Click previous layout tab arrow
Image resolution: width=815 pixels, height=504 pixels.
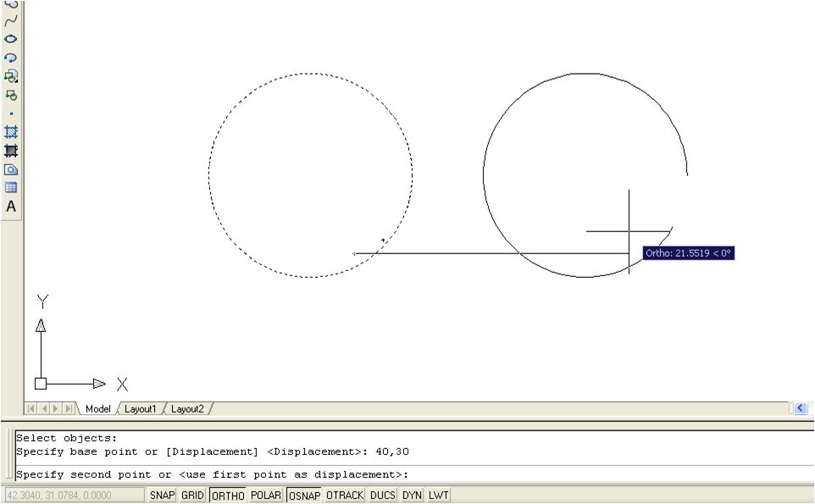pyautogui.click(x=44, y=408)
